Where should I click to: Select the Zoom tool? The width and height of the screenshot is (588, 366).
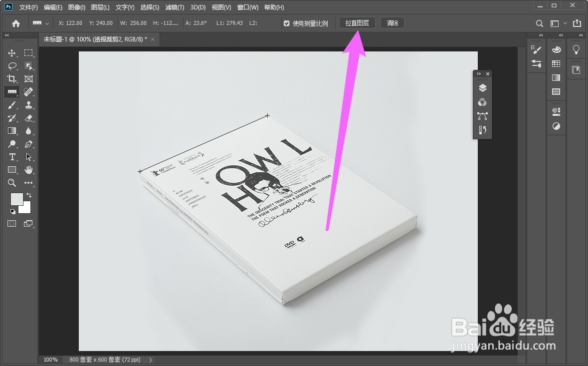11,183
